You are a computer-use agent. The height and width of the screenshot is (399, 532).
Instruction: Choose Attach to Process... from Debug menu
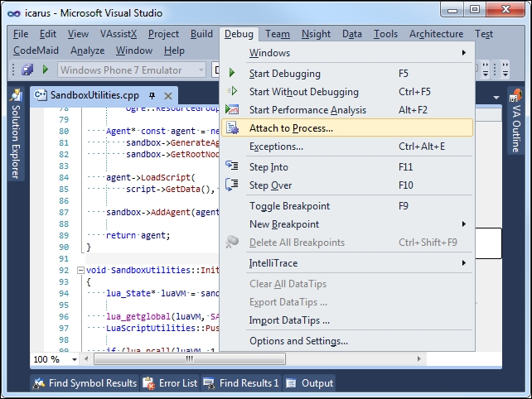(x=347, y=127)
